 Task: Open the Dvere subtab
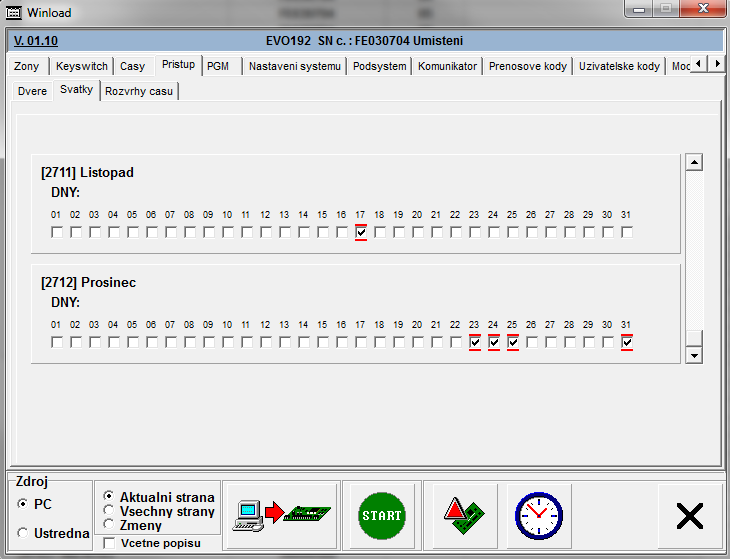coord(33,91)
